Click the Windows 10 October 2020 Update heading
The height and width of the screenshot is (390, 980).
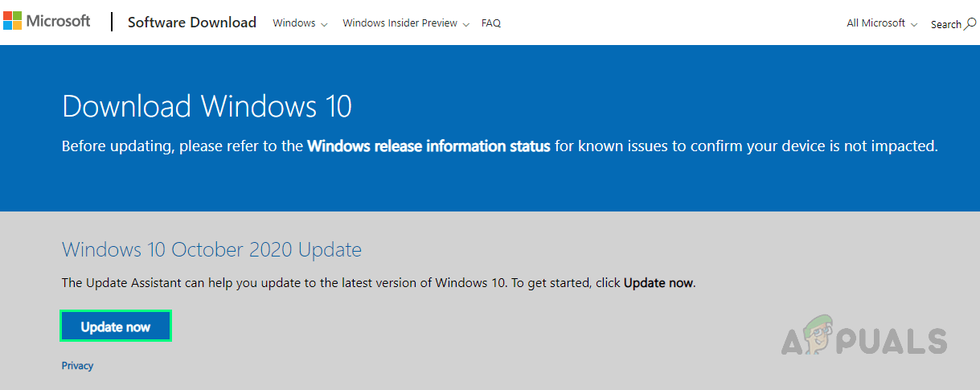[211, 249]
